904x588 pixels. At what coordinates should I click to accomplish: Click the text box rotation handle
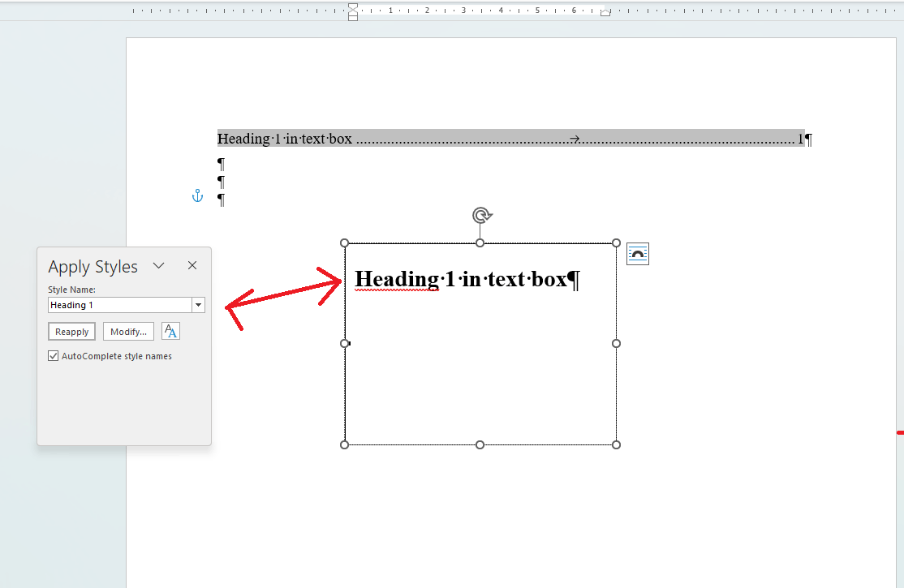tap(481, 216)
